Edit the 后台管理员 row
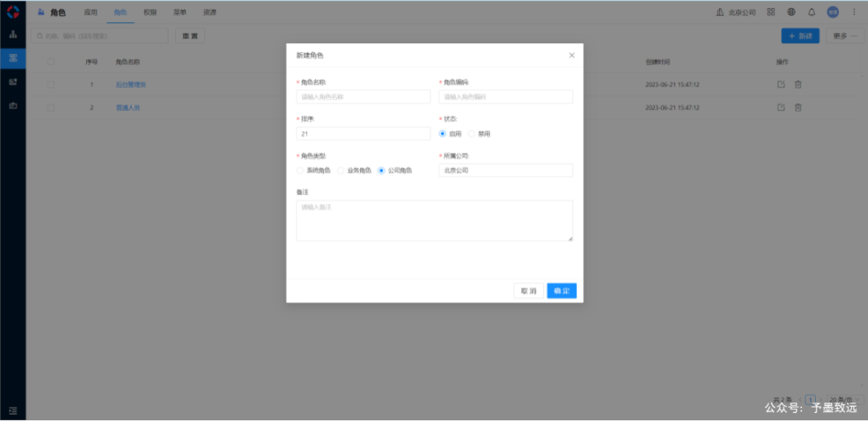 coord(781,84)
